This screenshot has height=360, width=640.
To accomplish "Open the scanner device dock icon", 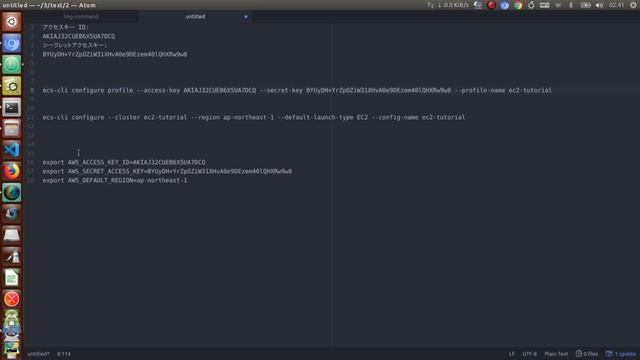I will [x=11, y=235].
